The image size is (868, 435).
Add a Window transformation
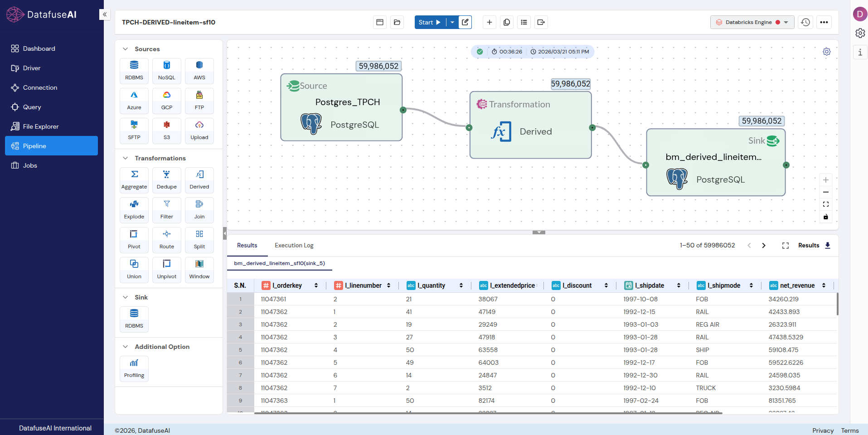[199, 270]
